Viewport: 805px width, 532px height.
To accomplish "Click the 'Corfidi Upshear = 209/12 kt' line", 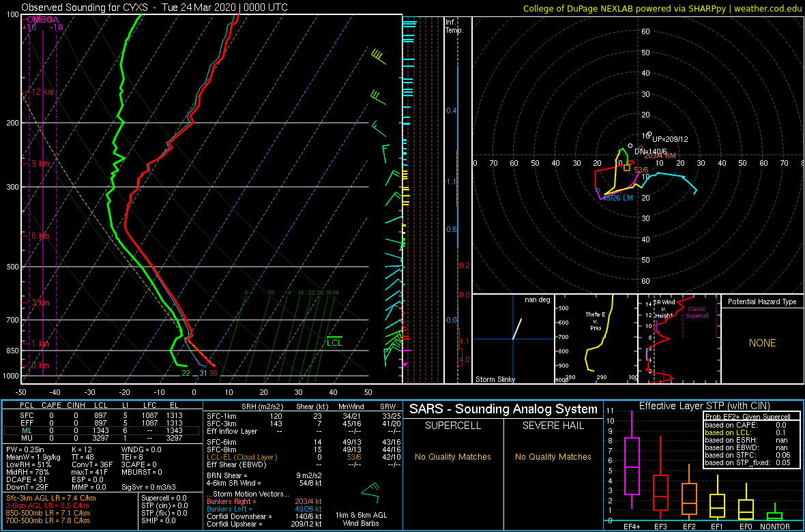I will point(264,524).
